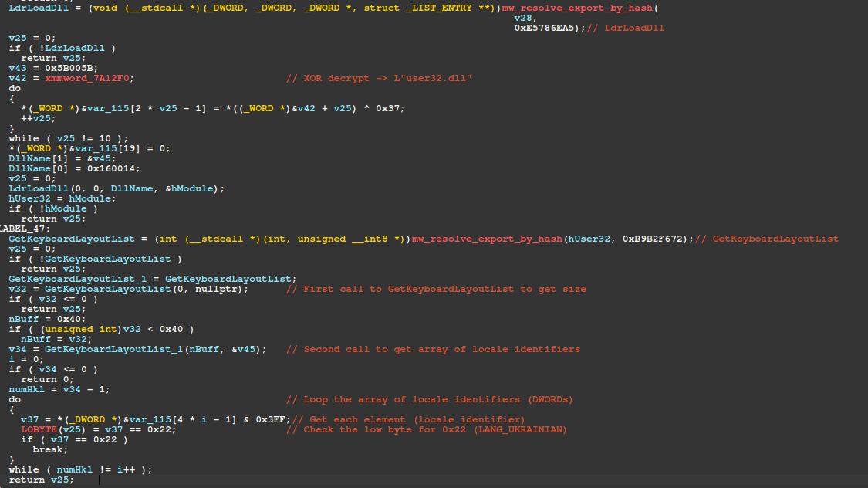Click the 'numHkl = v34 - 1;' line
This screenshot has width=868, height=488.
tap(59, 389)
